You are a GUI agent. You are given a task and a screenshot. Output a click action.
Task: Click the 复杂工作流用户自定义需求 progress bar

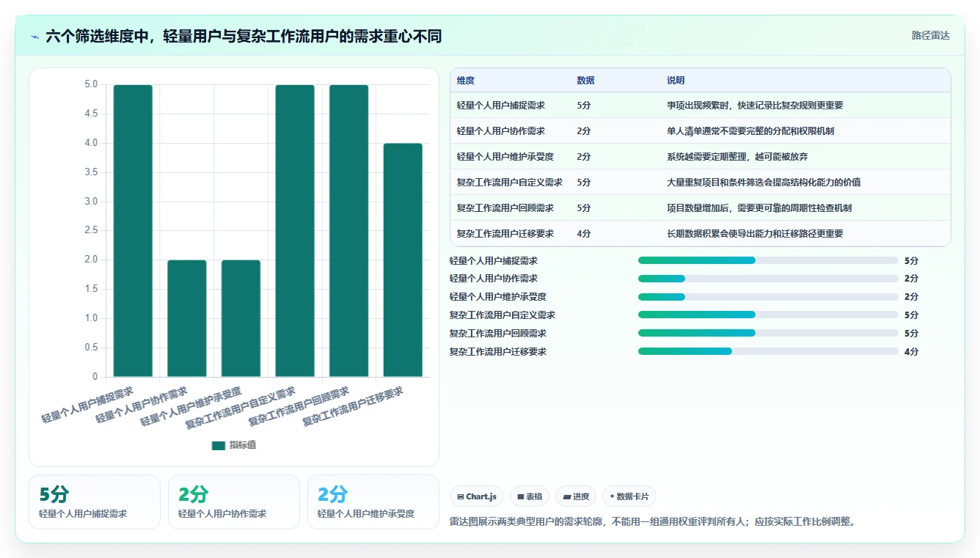point(768,315)
